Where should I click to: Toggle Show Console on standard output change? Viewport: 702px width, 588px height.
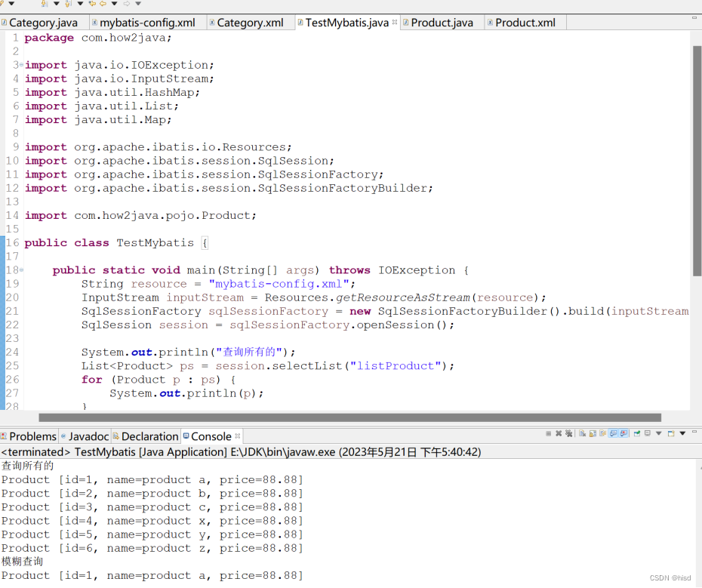[613, 433]
